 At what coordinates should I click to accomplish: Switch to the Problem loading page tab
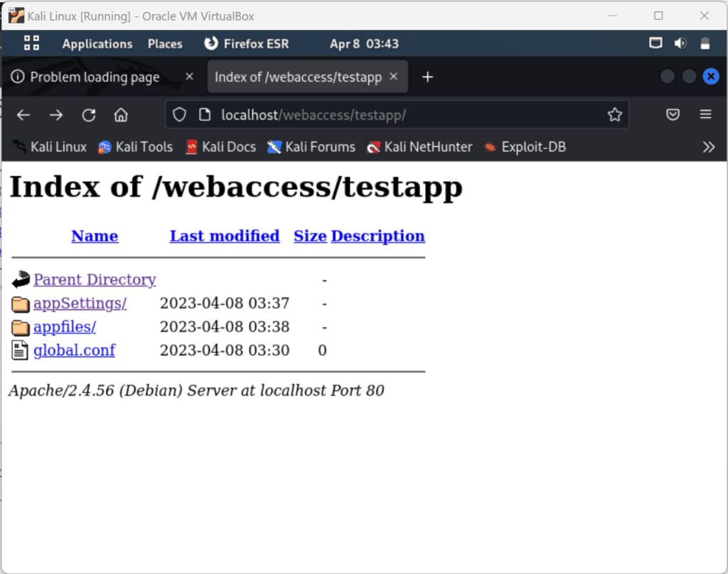point(95,77)
